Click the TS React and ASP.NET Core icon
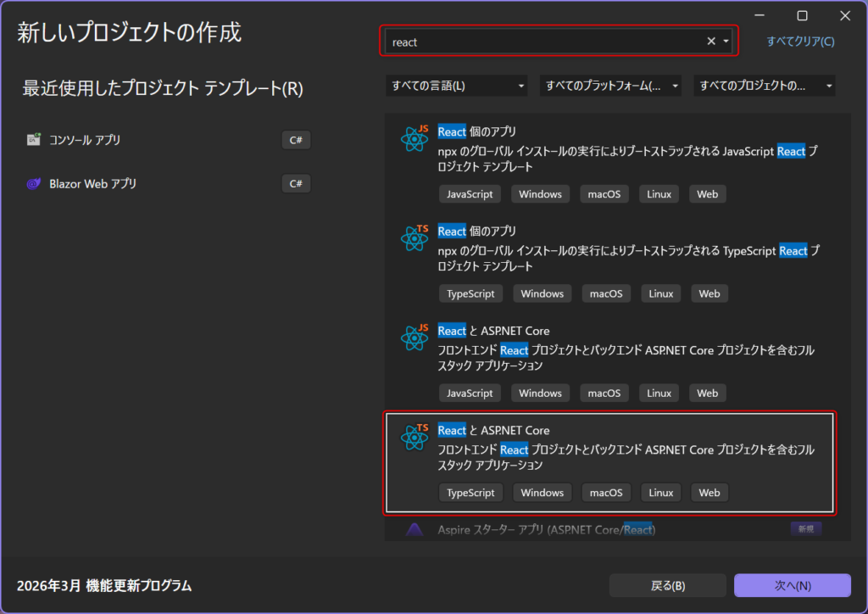This screenshot has width=868, height=614. pyautogui.click(x=415, y=436)
